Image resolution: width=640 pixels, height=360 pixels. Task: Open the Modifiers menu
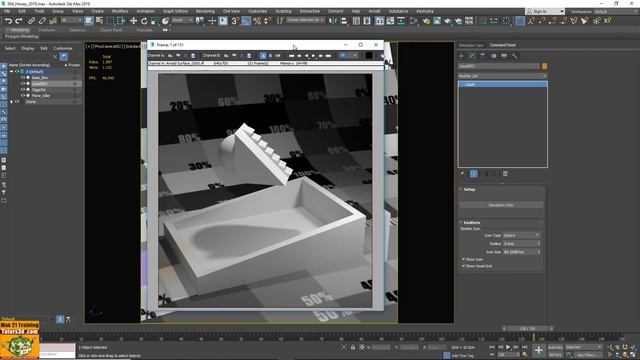(120, 11)
